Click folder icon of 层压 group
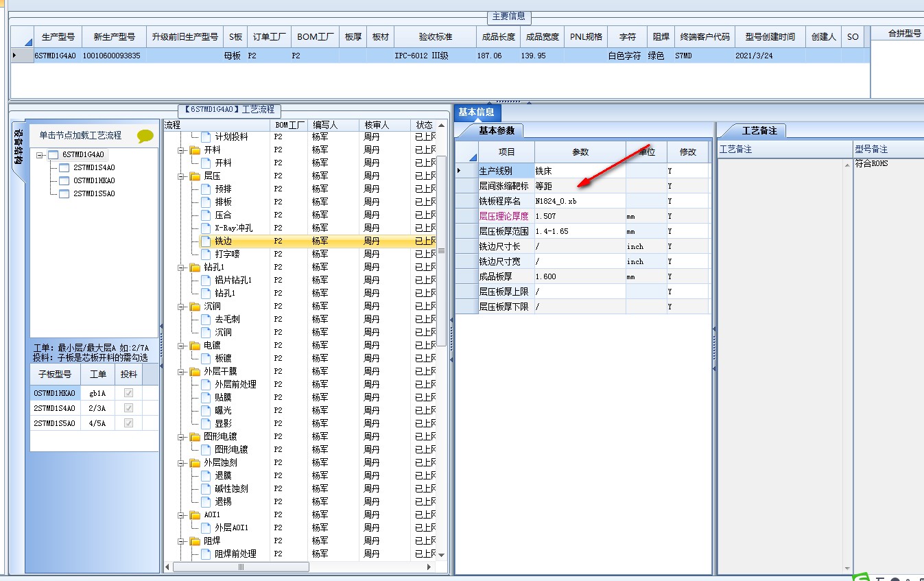924x581 pixels. 195,176
